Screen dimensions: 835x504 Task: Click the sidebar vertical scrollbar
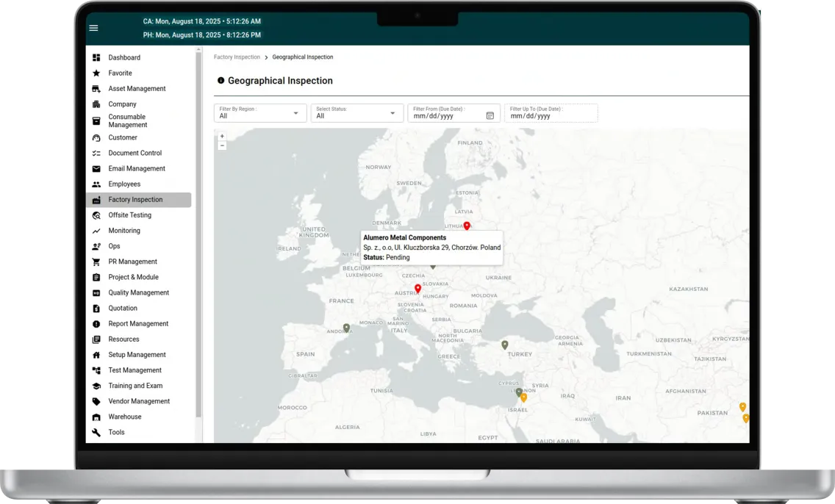click(198, 235)
